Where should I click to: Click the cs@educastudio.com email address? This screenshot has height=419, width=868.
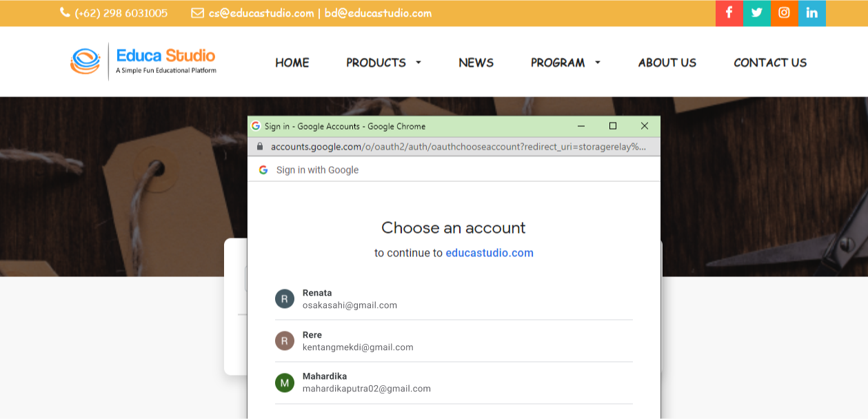pyautogui.click(x=261, y=13)
